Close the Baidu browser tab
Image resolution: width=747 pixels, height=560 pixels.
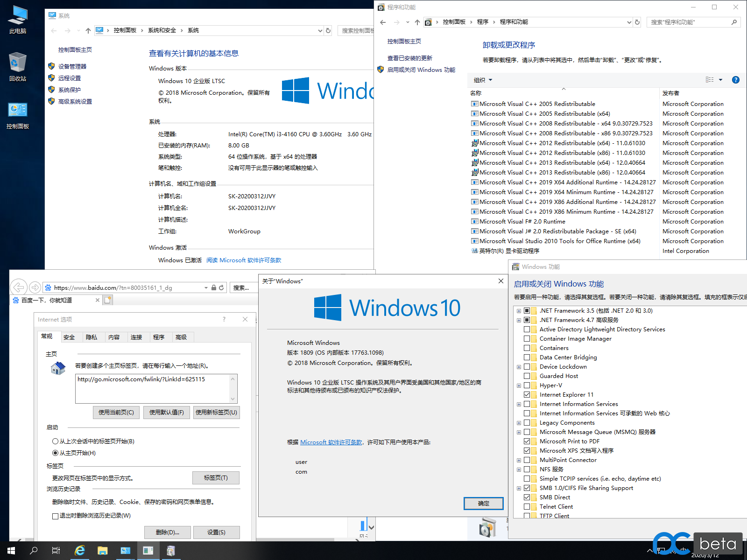pos(98,300)
